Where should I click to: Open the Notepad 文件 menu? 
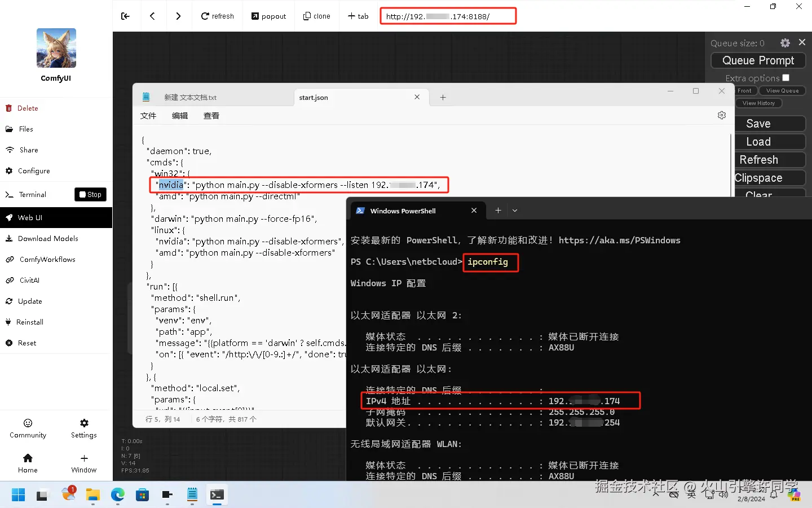[148, 116]
